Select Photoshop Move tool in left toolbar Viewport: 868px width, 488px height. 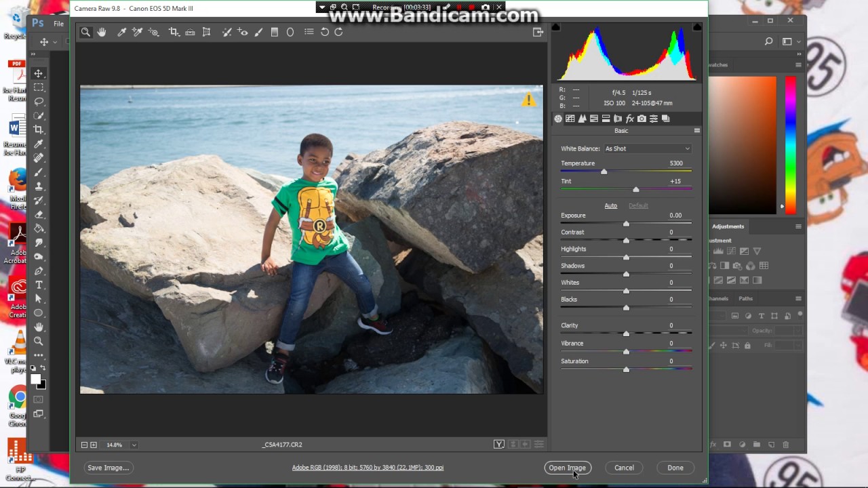pyautogui.click(x=39, y=73)
